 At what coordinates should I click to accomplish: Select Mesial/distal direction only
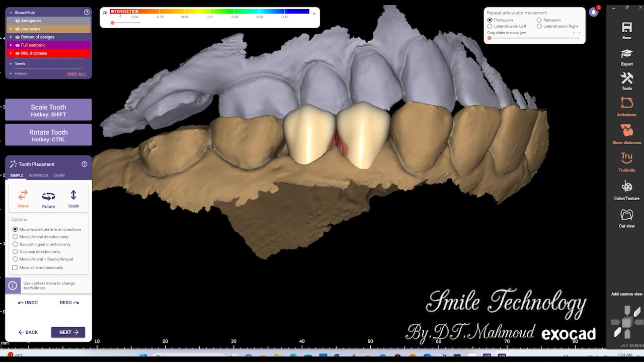coord(15,237)
